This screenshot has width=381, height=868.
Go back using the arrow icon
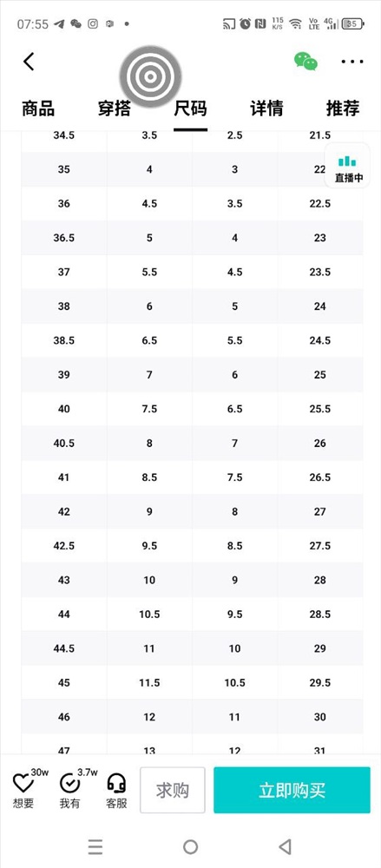click(29, 62)
